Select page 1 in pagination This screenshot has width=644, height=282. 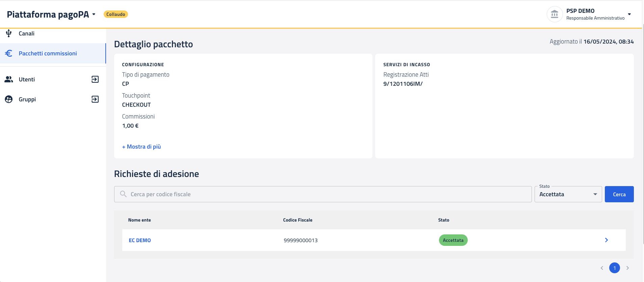[614, 268]
